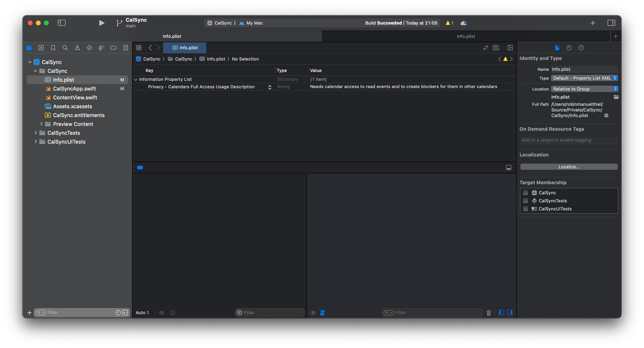Open the Find navigator

65,48
